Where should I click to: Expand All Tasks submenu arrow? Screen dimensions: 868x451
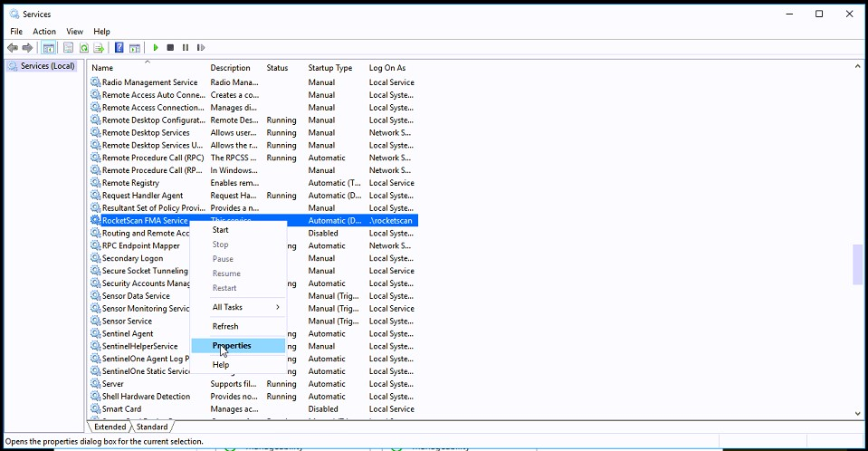278,307
